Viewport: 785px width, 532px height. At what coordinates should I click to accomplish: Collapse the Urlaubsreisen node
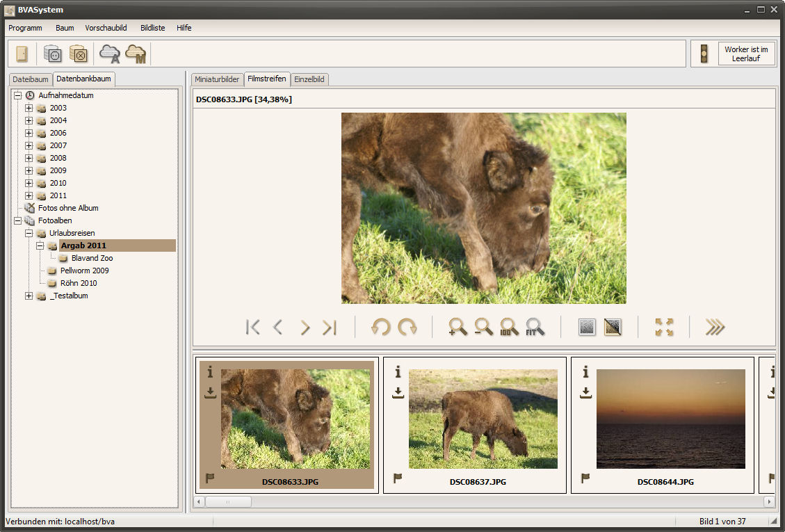tap(29, 233)
